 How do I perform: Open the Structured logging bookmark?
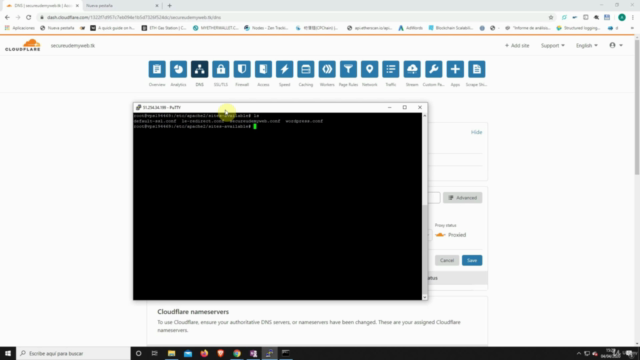(578, 28)
